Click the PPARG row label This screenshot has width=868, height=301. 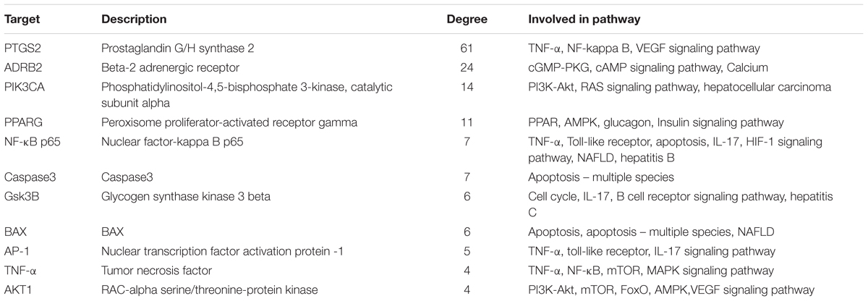pos(22,123)
